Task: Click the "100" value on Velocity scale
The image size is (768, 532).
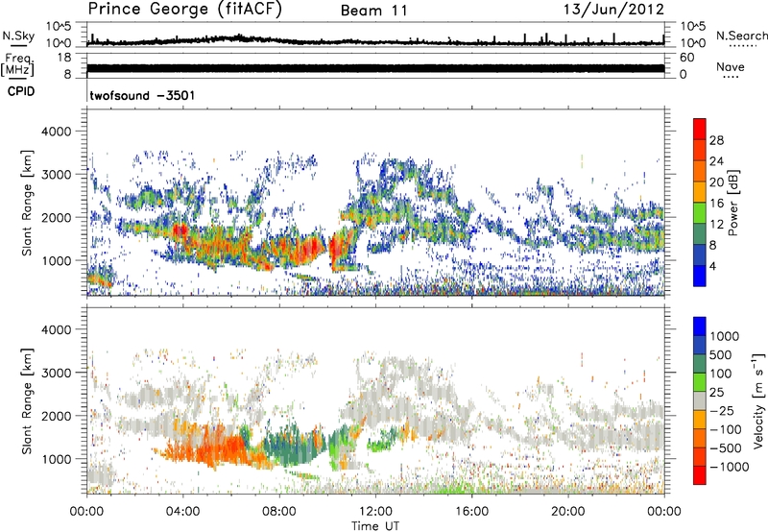Action: (x=721, y=374)
